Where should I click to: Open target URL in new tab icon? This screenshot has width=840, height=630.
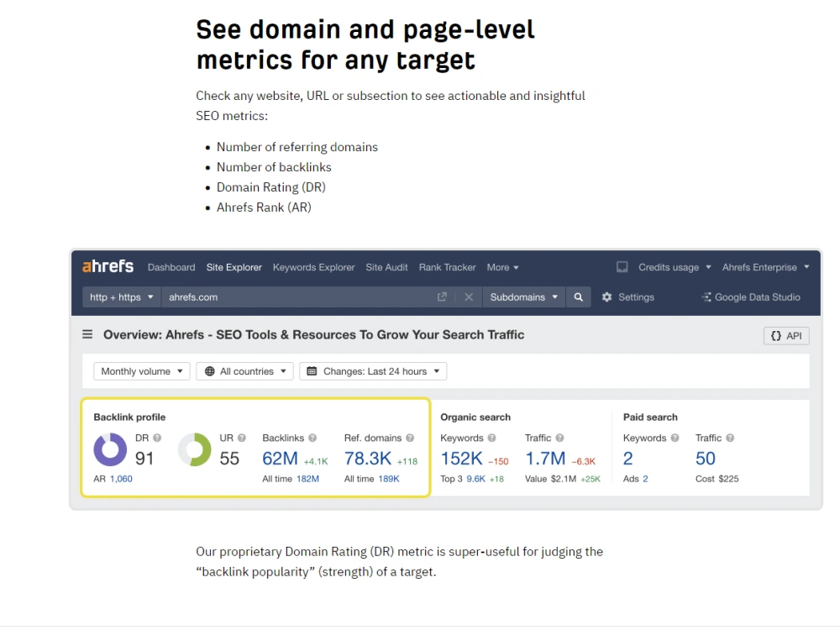point(442,297)
